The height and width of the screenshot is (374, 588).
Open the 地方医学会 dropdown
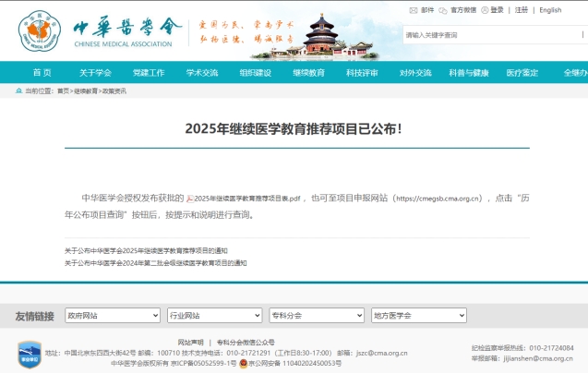416,316
